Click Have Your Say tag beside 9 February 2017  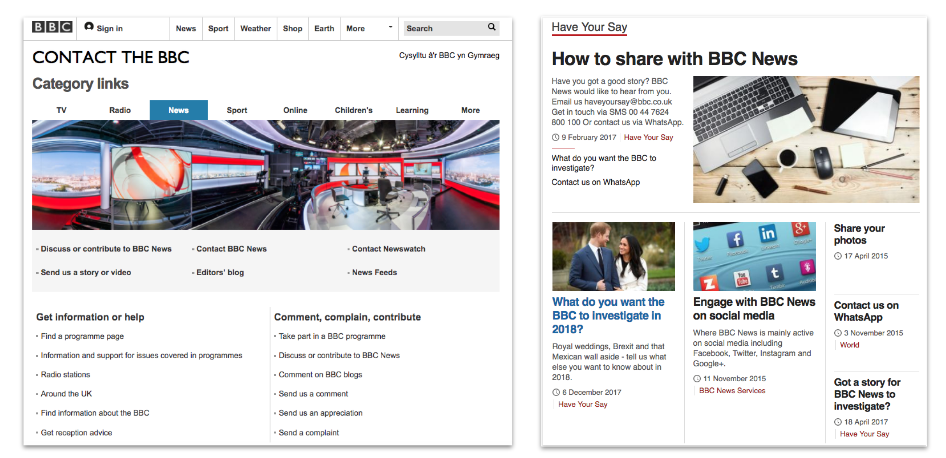(649, 138)
